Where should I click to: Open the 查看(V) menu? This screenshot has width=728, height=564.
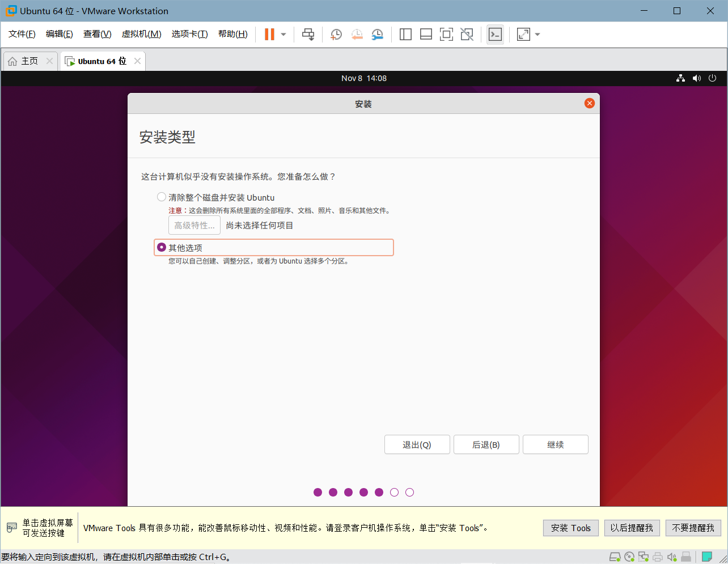97,34
